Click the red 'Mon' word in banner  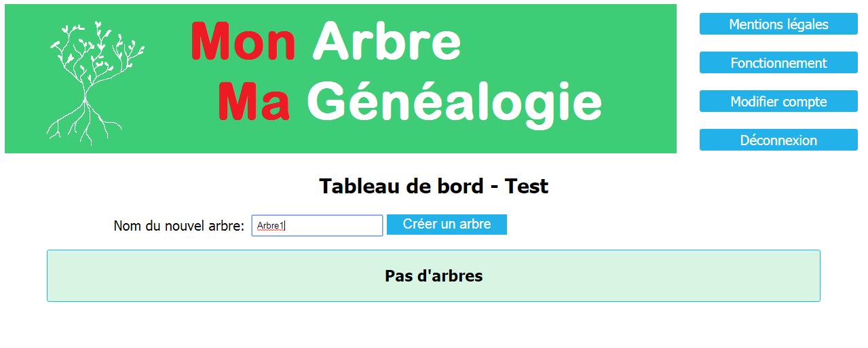(x=243, y=41)
